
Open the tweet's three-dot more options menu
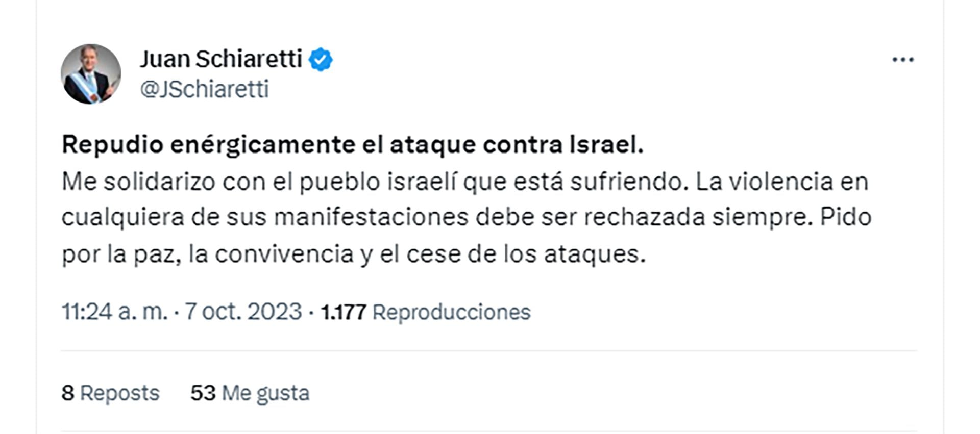[902, 60]
